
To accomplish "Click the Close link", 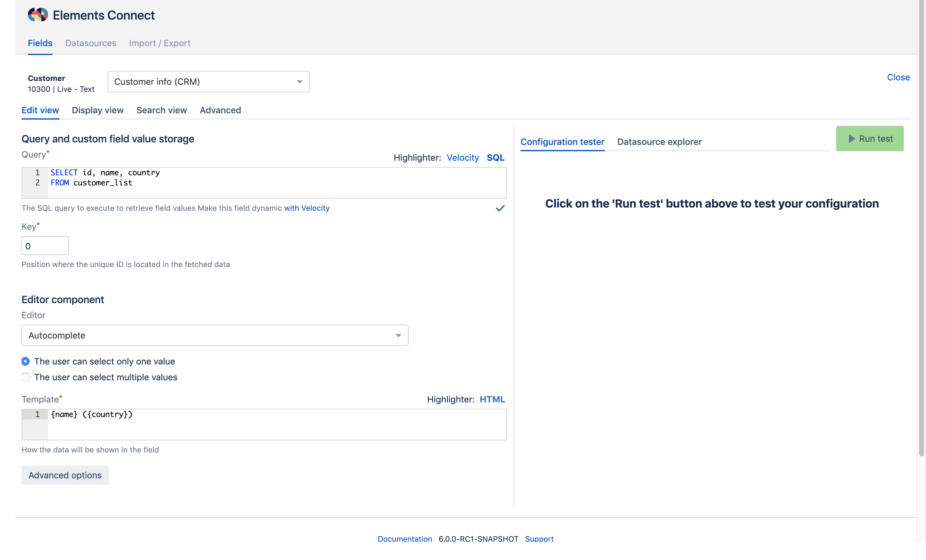I will (898, 78).
